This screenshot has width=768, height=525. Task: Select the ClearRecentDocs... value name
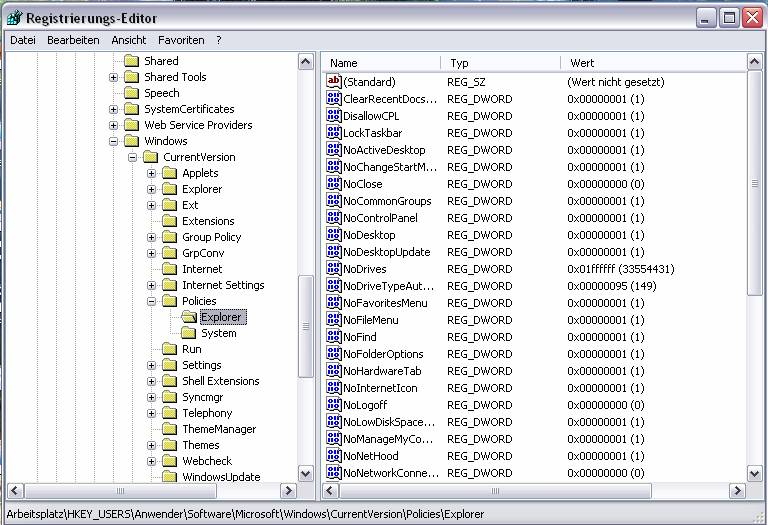[x=390, y=98]
